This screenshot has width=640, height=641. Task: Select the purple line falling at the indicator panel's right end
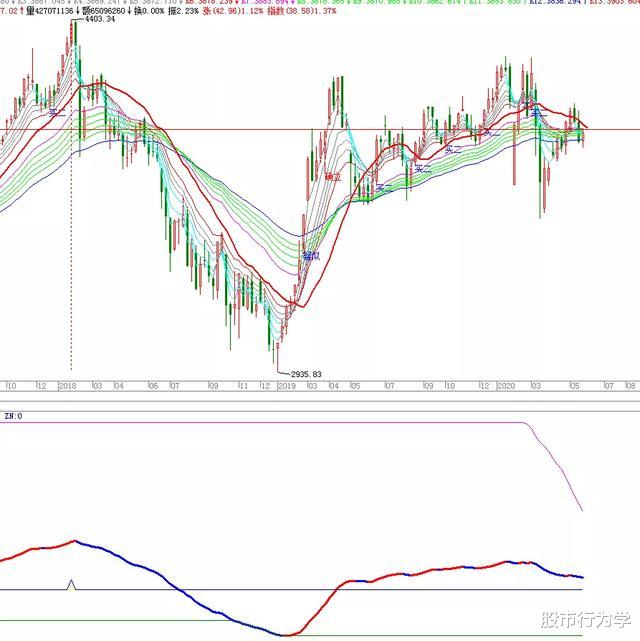pyautogui.click(x=556, y=464)
